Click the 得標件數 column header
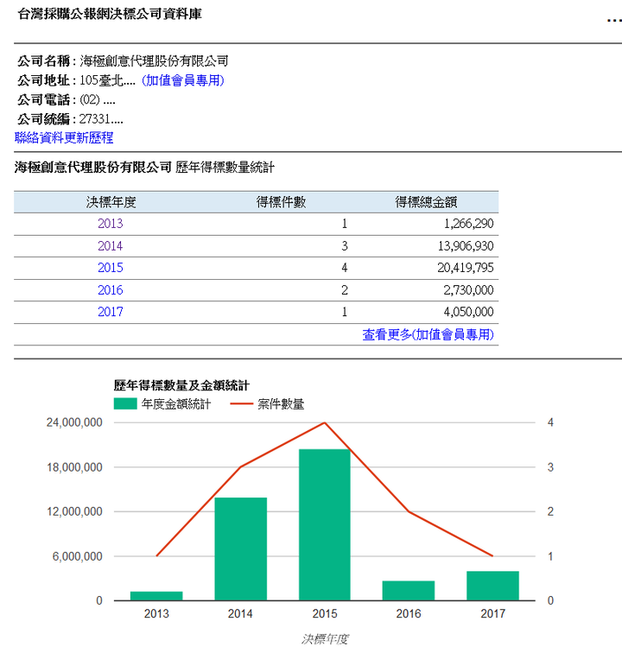 point(282,202)
